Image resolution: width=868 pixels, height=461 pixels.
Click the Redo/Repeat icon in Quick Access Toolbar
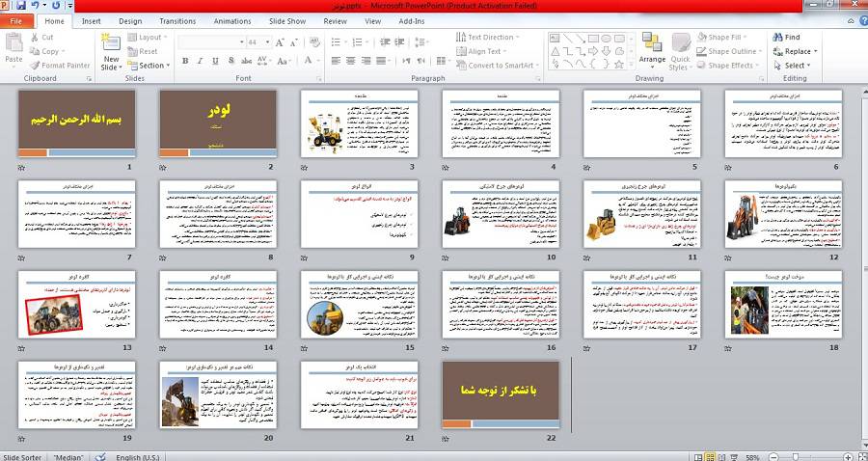(x=55, y=6)
